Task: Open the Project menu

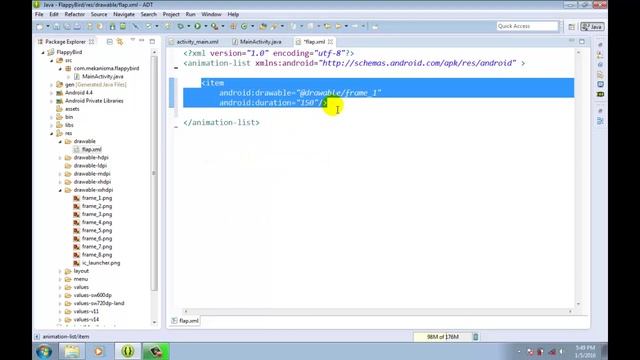Action: tap(171, 14)
